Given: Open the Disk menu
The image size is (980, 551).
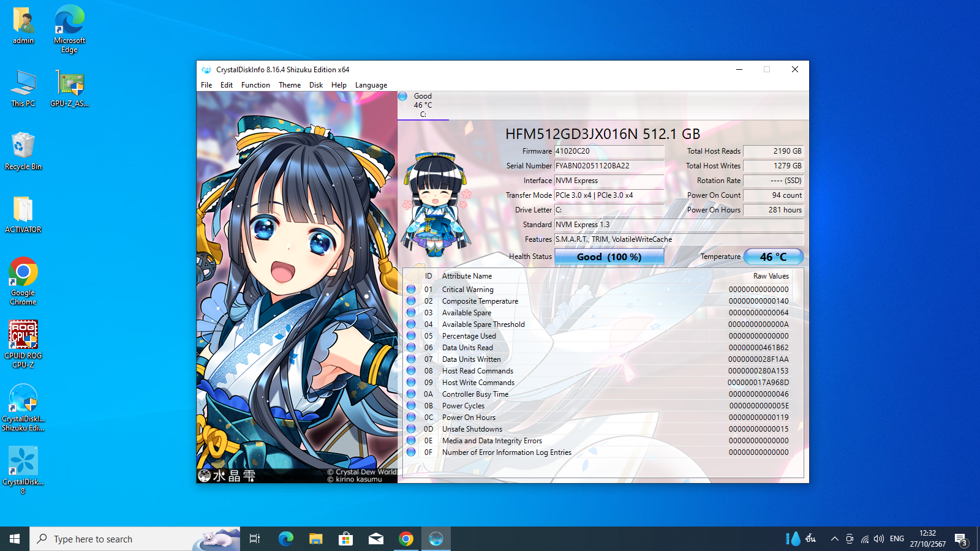Looking at the screenshot, I should (x=316, y=85).
